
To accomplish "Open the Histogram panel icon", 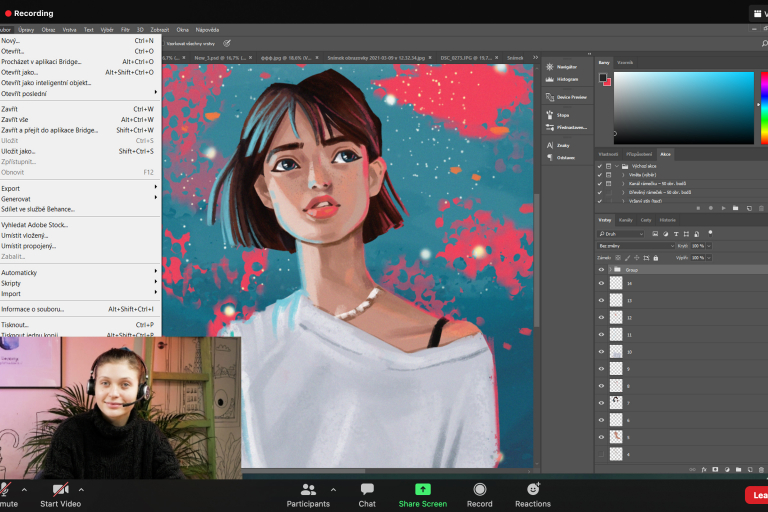I will [551, 78].
